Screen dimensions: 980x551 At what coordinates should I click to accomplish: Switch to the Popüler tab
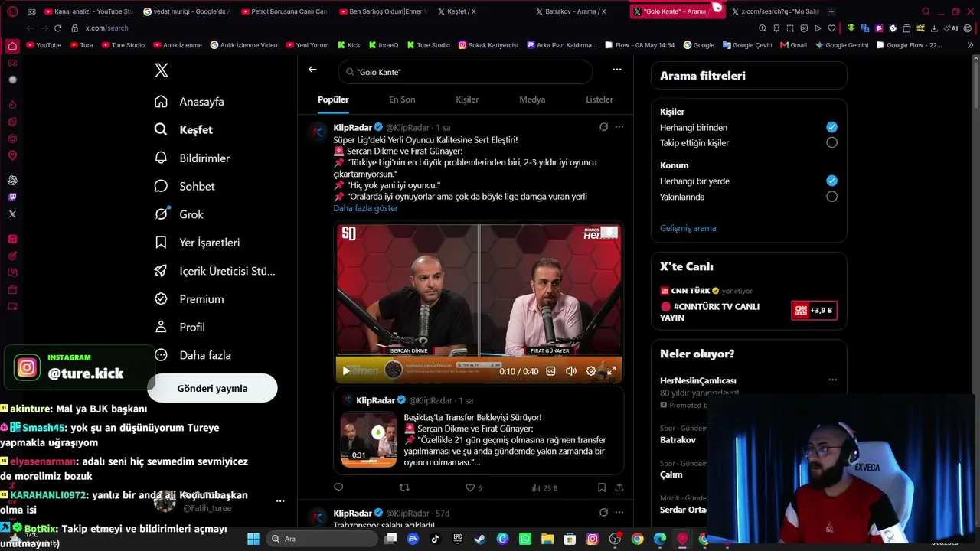click(x=333, y=99)
